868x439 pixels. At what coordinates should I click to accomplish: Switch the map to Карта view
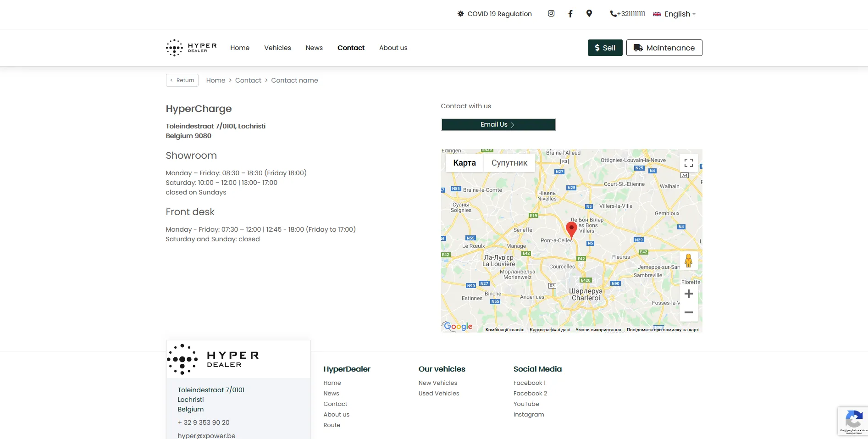tap(464, 163)
